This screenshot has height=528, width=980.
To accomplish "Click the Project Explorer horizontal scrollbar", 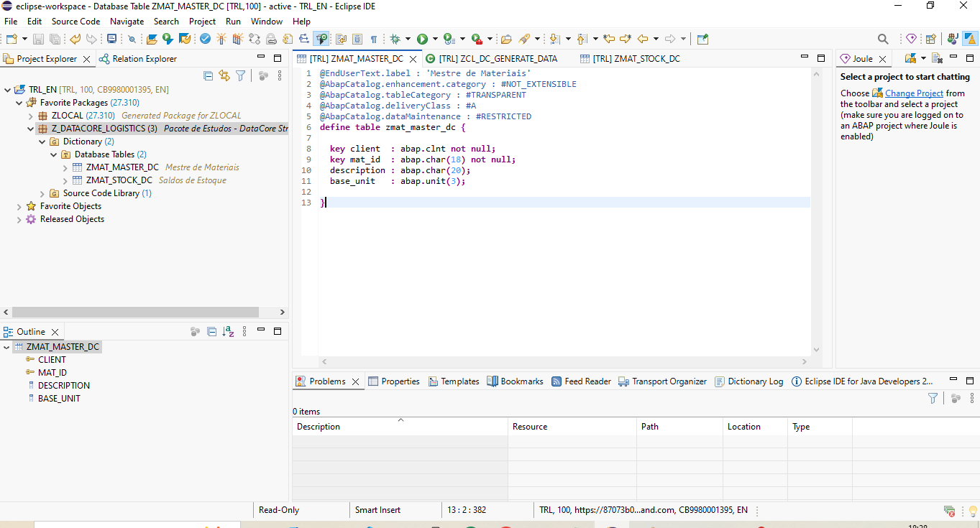I will tap(137, 312).
